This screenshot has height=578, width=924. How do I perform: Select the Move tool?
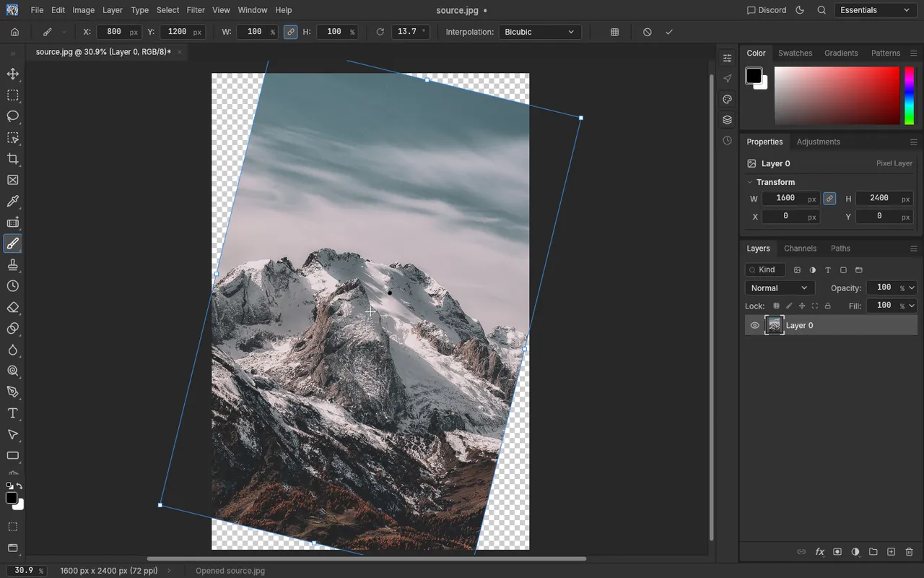(13, 74)
